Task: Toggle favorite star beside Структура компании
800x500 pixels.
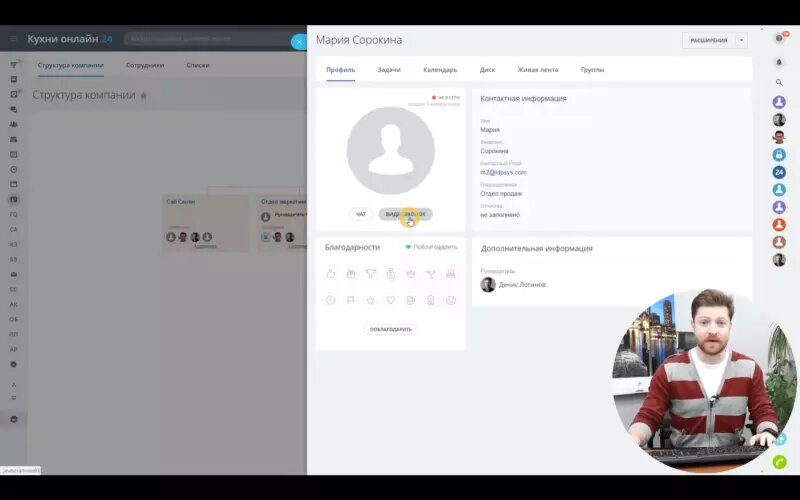Action: click(144, 95)
